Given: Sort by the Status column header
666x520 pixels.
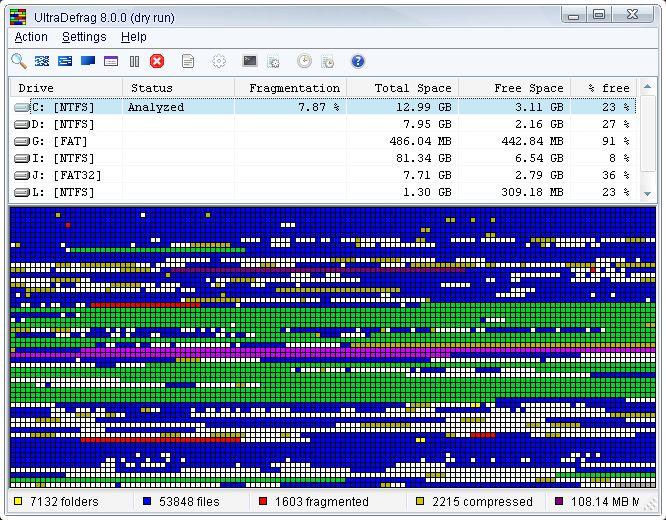Looking at the screenshot, I should pyautogui.click(x=178, y=88).
